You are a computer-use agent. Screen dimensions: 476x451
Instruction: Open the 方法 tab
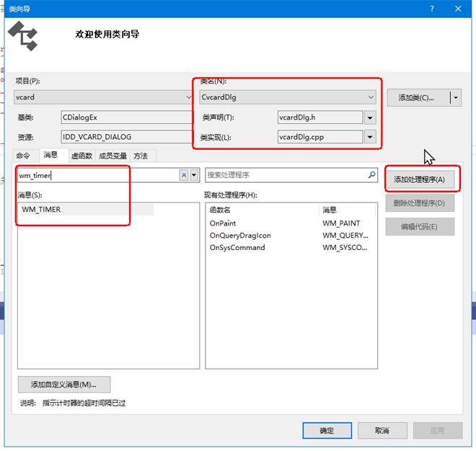click(x=141, y=156)
